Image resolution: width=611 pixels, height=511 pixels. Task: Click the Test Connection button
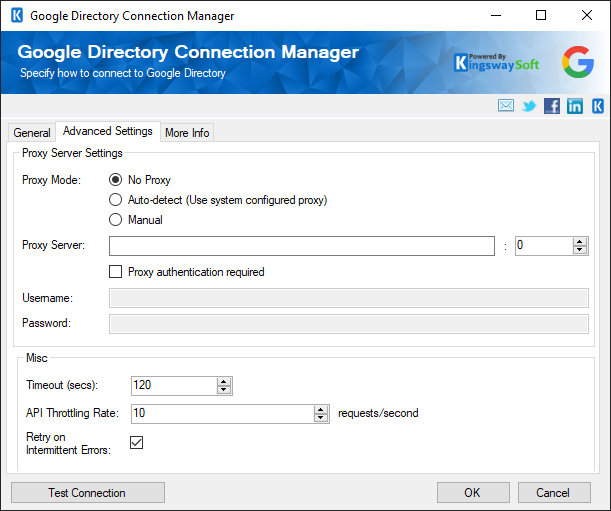click(x=88, y=493)
